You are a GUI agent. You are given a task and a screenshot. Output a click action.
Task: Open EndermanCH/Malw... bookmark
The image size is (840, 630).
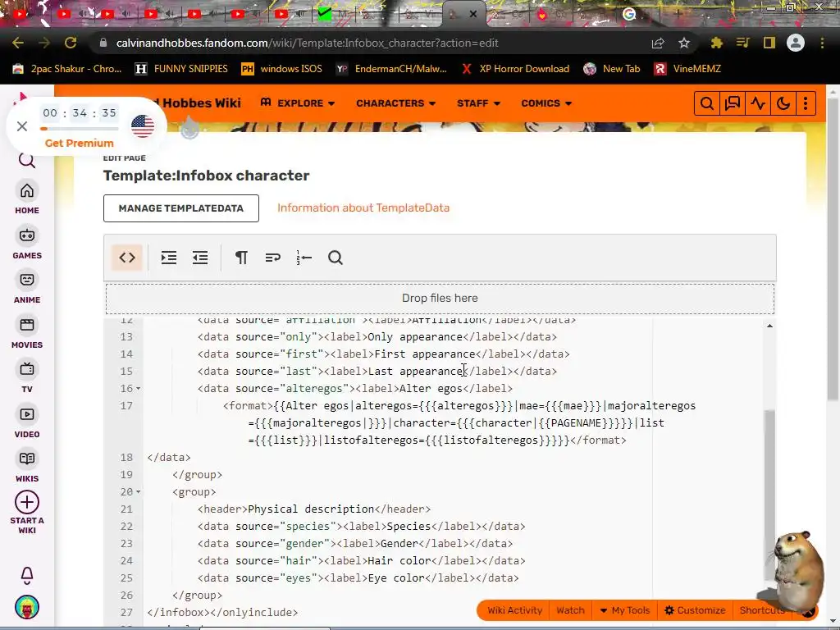(391, 69)
